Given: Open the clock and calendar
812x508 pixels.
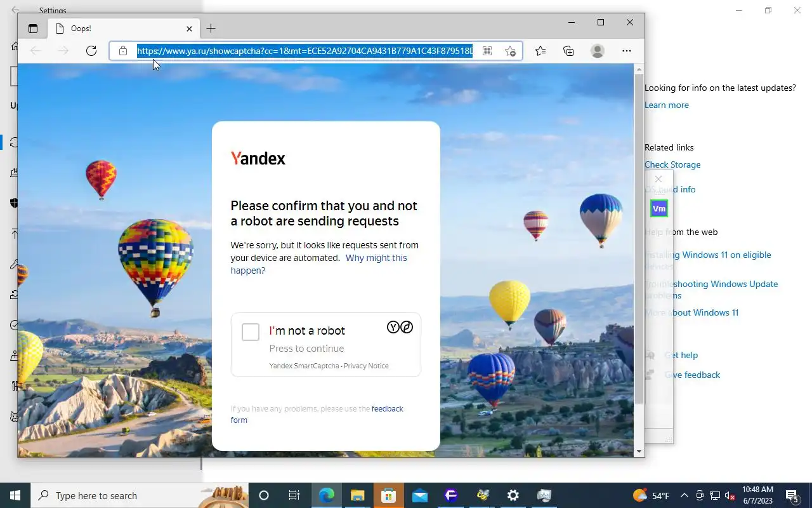Looking at the screenshot, I should (757, 495).
